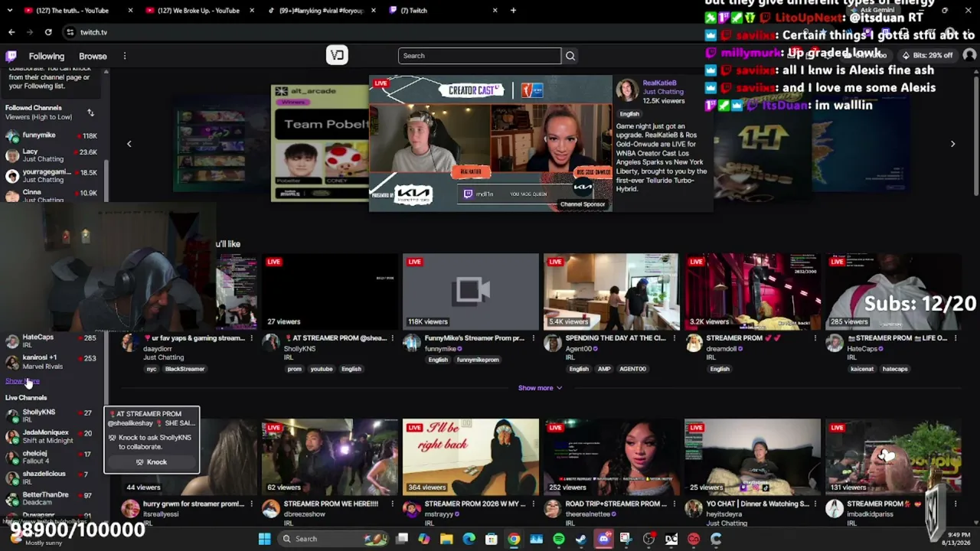
Task: Open options menu for itsreallyessi stream card
Action: coord(251,504)
